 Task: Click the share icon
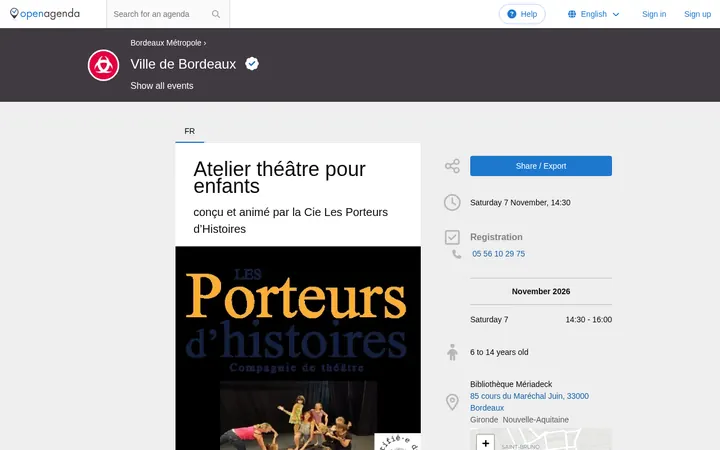[x=452, y=166]
